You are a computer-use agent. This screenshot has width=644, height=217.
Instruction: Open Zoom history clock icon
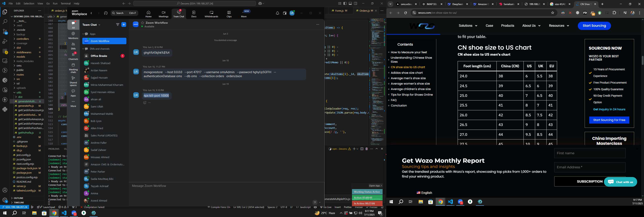[x=106, y=13]
